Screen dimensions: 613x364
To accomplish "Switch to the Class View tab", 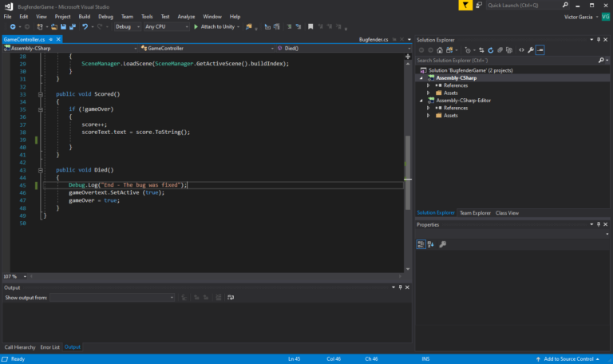I will [x=507, y=213].
